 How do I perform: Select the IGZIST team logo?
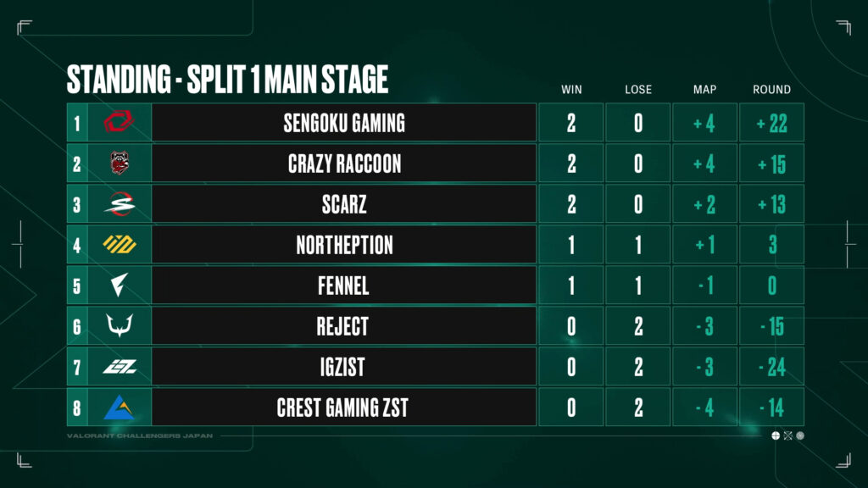[119, 366]
